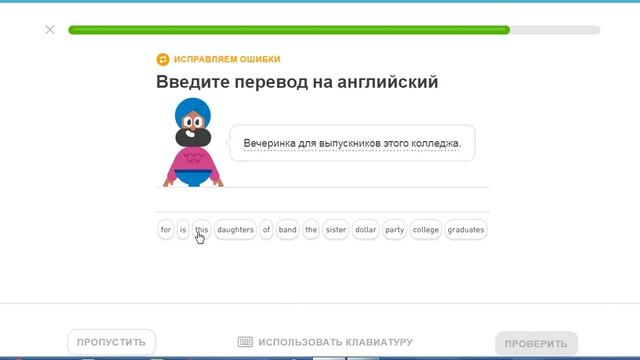The height and width of the screenshot is (360, 640).
Task: Select the word tile 'is'
Action: pos(183,229)
